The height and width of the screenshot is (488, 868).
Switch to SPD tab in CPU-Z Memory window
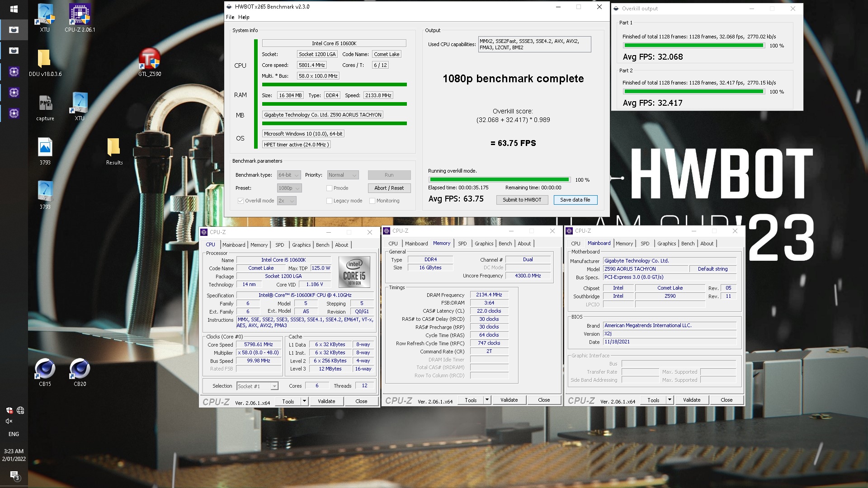[x=462, y=244]
